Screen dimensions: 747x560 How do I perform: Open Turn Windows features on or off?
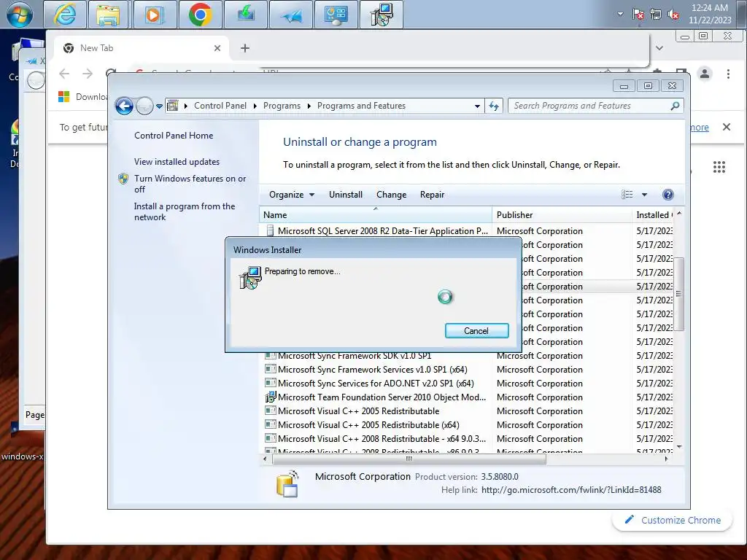(190, 184)
